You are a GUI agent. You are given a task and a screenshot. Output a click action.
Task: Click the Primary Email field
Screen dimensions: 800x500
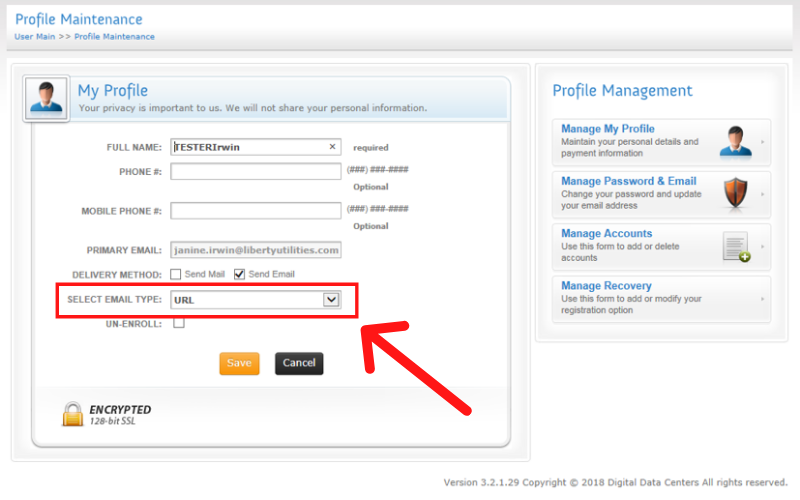point(256,250)
